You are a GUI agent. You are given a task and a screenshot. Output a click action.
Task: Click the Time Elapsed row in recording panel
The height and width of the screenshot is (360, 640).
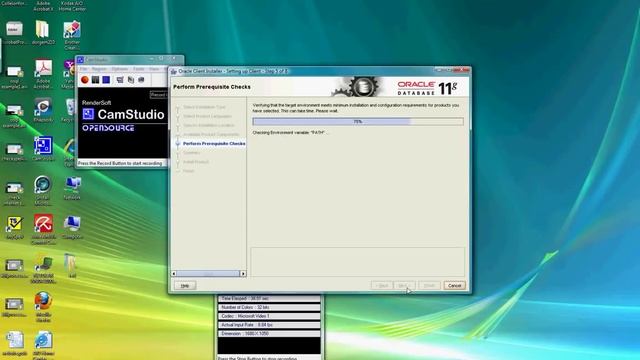tap(269, 299)
